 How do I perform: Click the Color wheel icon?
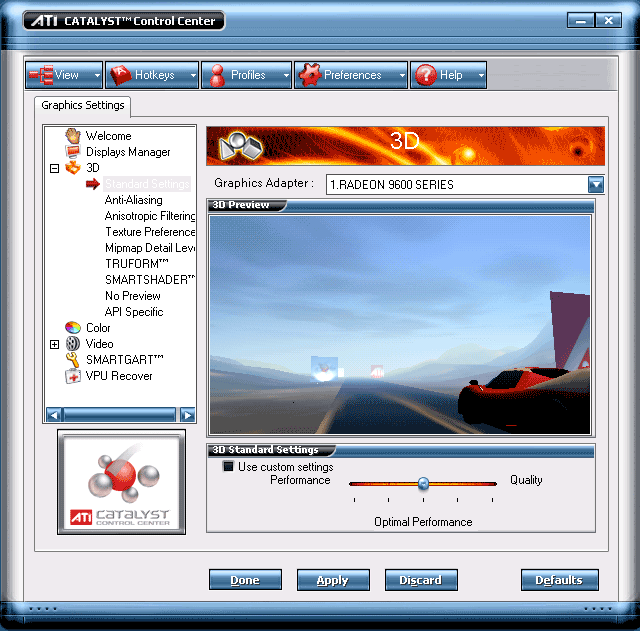(x=73, y=327)
